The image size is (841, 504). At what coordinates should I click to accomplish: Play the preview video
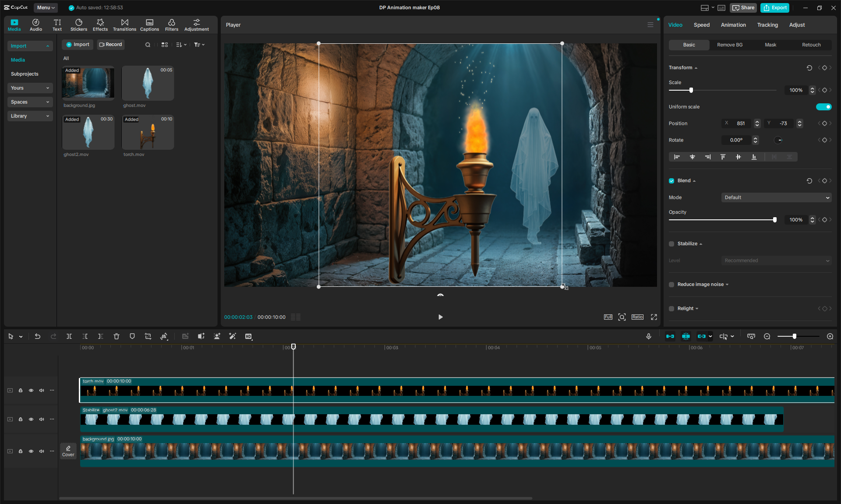[440, 317]
